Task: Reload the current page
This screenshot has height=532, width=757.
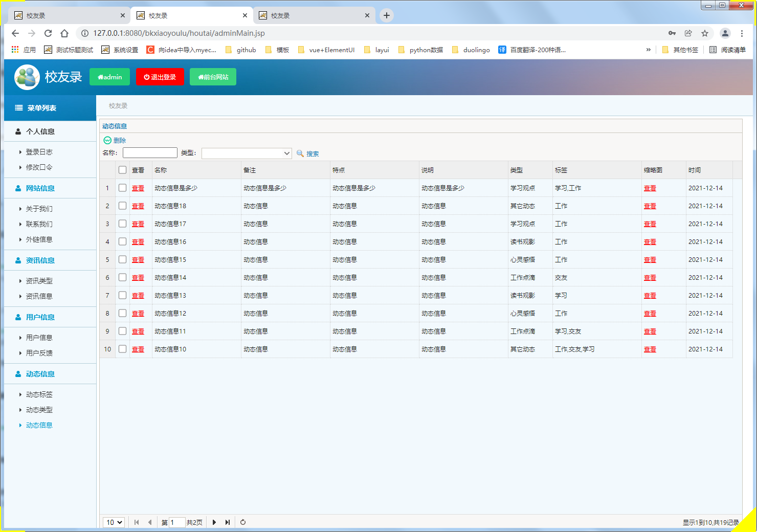Action: click(x=48, y=33)
